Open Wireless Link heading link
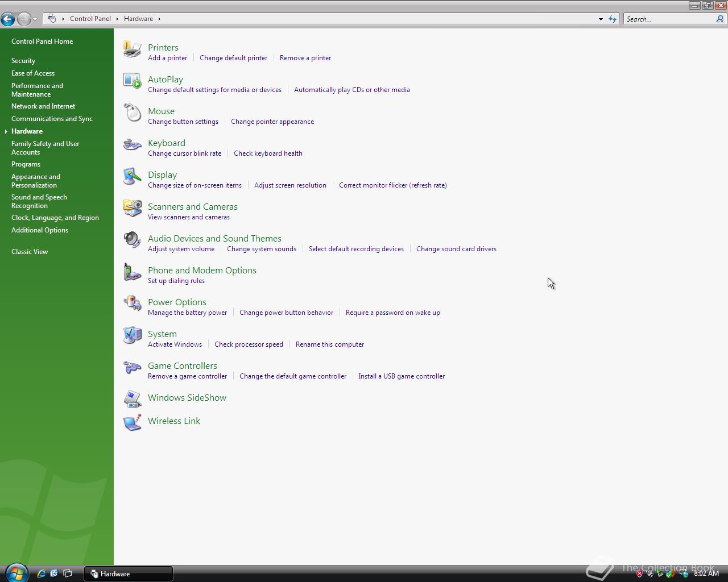 pos(174,421)
